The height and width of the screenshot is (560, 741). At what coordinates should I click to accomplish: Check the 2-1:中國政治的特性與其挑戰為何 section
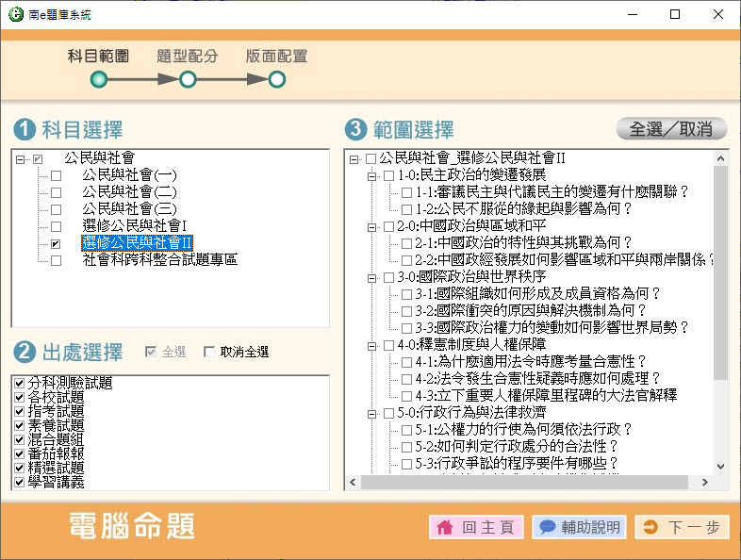[406, 243]
